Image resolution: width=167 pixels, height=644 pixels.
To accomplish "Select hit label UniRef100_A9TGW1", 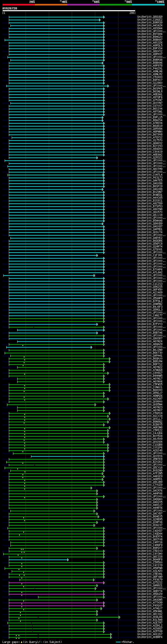I will 150,112.
